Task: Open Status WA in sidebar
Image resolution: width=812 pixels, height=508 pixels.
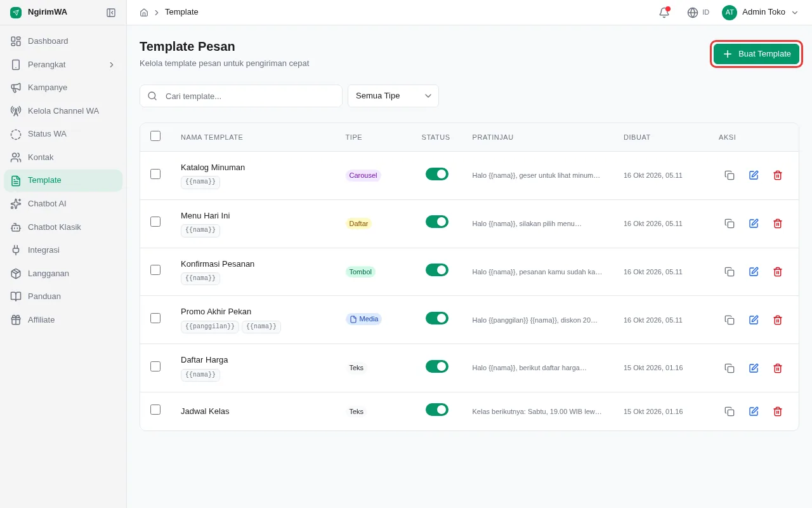Action: (63, 134)
